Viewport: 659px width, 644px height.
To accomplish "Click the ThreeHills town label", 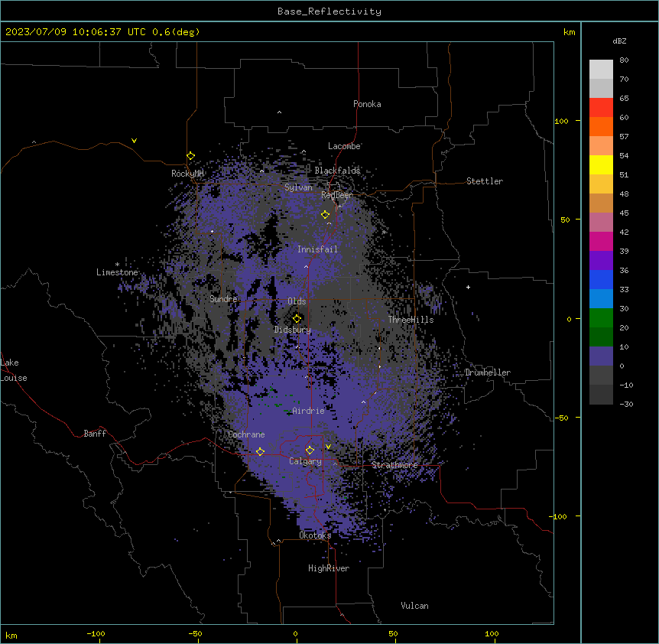I will pyautogui.click(x=411, y=320).
